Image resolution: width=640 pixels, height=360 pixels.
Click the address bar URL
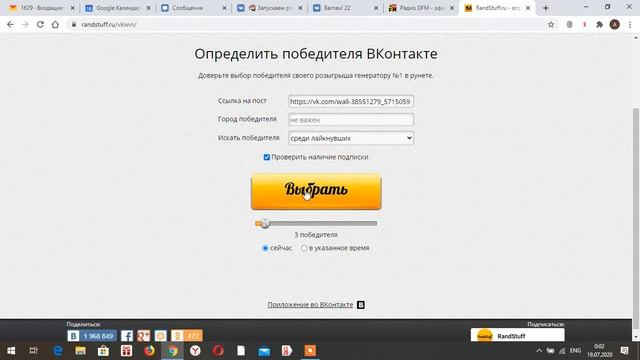pyautogui.click(x=109, y=24)
